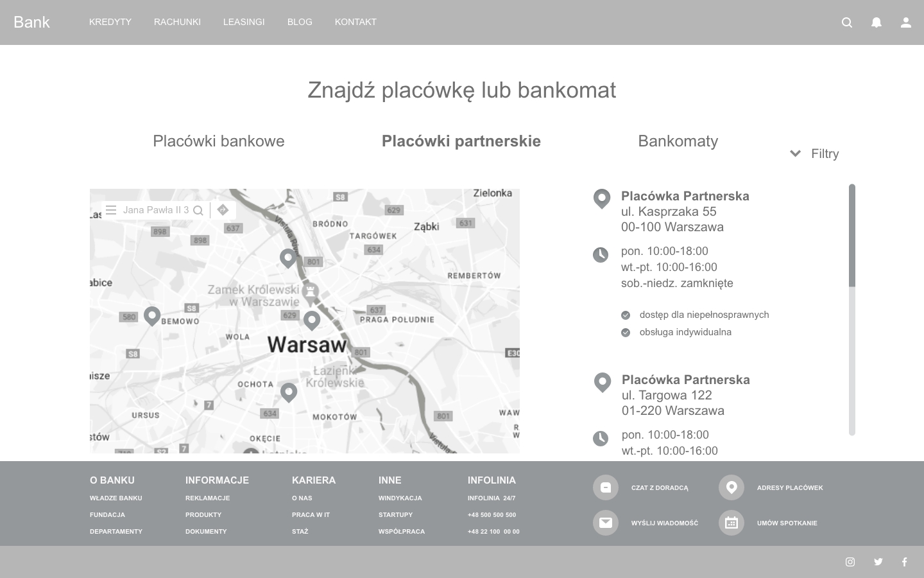
Task: Open the Instagram icon in footer
Action: (850, 562)
